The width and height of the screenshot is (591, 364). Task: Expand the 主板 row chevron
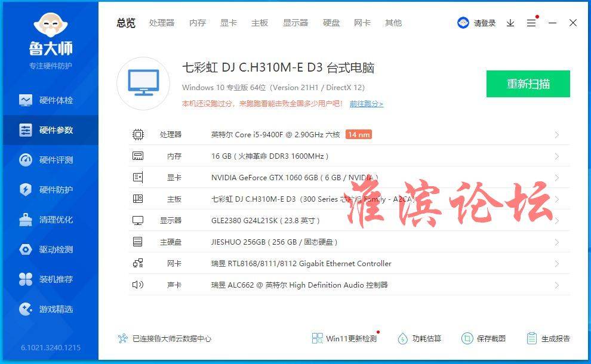(x=557, y=199)
